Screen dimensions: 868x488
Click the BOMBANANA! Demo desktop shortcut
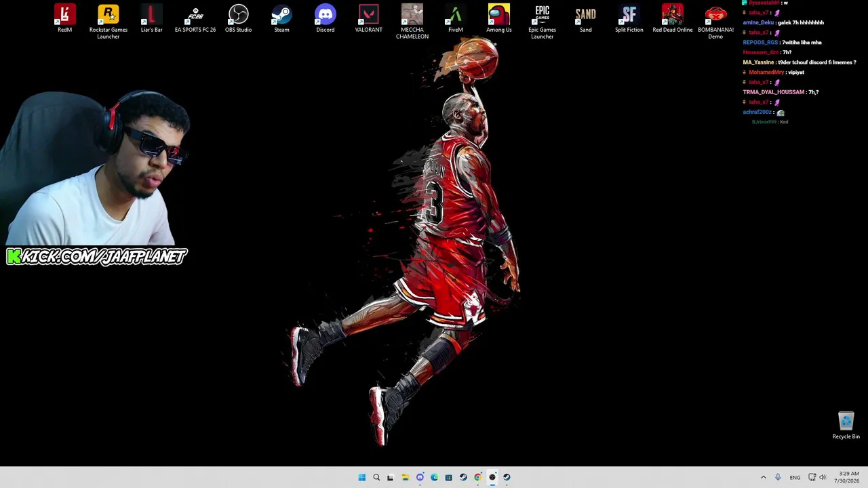click(716, 22)
